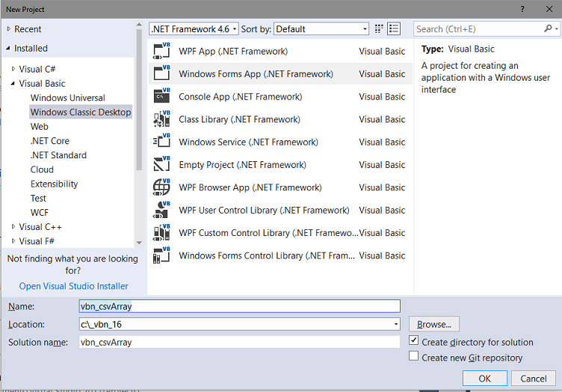The width and height of the screenshot is (562, 392).
Task: Click the search magnifier icon
Action: click(x=548, y=28)
